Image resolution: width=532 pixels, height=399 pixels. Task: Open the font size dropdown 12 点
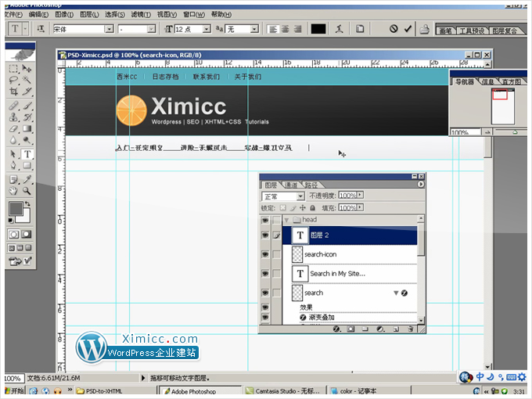[207, 29]
